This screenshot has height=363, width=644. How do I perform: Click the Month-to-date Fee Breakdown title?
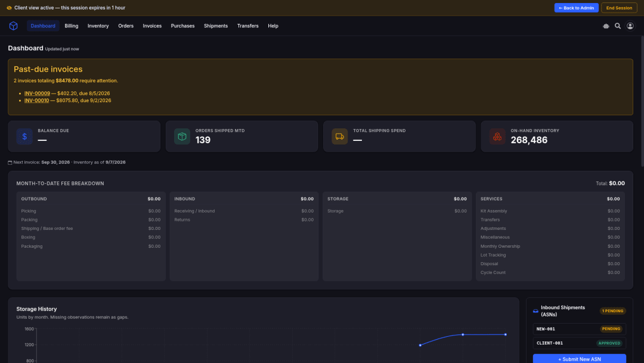click(60, 184)
